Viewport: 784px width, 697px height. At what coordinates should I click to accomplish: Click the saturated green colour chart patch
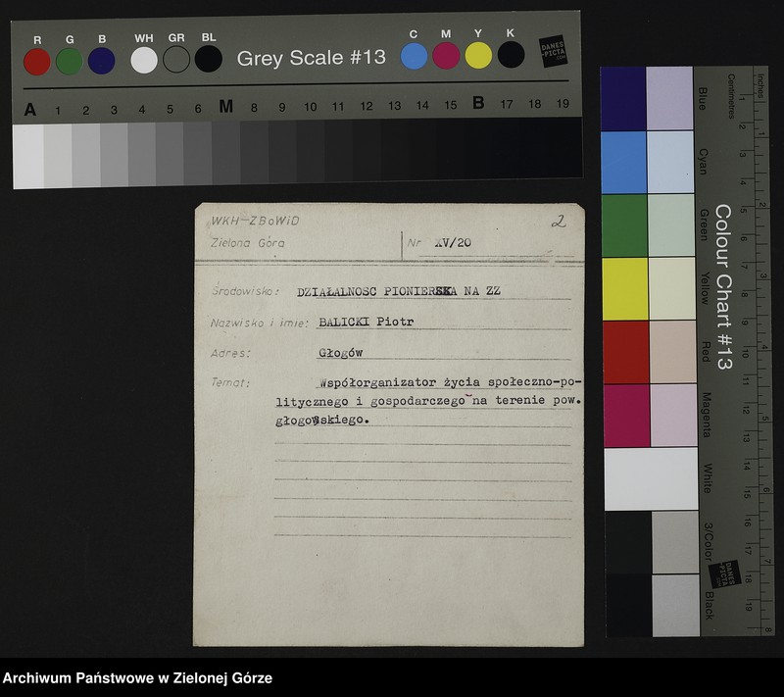[623, 225]
